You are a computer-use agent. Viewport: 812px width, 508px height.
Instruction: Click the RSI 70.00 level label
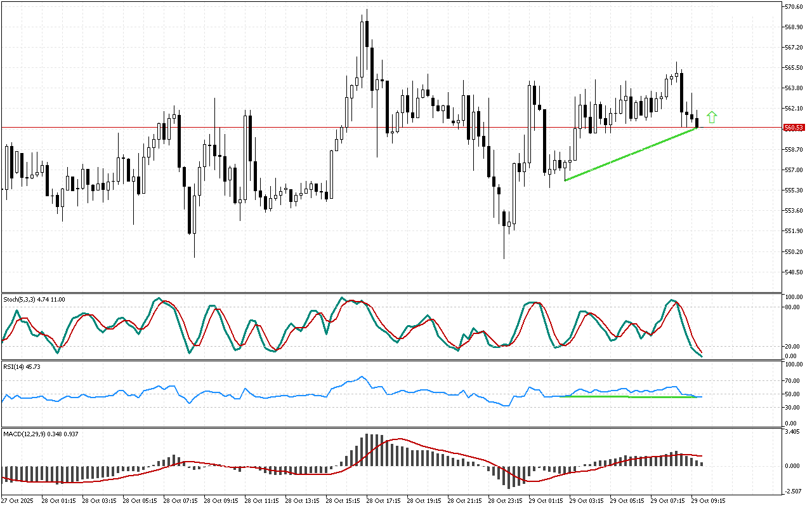pos(793,381)
